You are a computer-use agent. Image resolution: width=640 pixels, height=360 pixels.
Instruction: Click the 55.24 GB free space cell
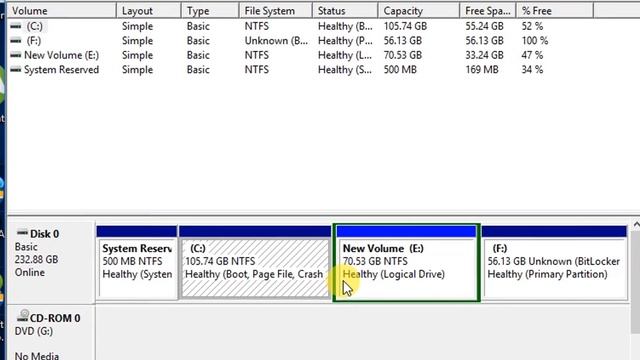pos(484,27)
